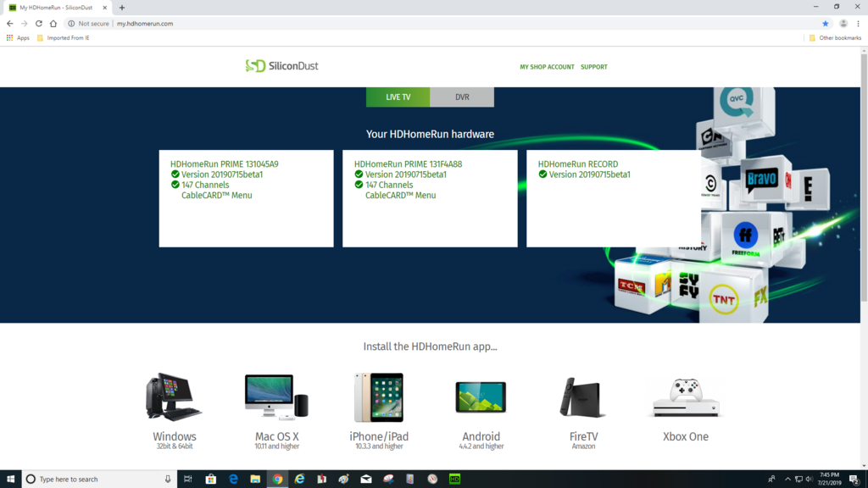The height and width of the screenshot is (488, 868).
Task: Open the Windows Start menu
Action: (10, 480)
